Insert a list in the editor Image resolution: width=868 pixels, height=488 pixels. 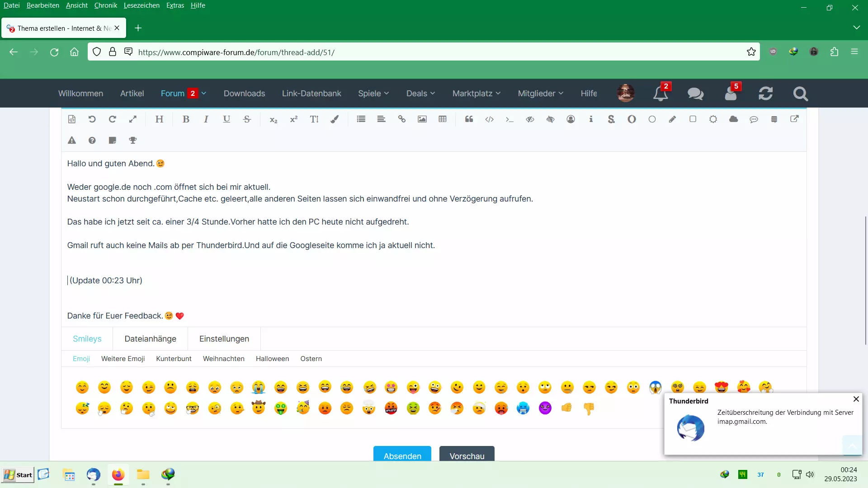coord(361,119)
